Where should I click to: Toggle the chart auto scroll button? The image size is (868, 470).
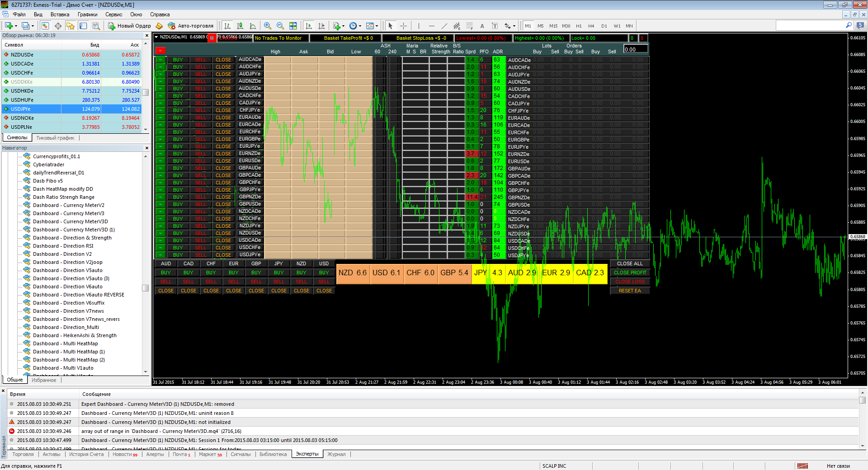[x=309, y=26]
